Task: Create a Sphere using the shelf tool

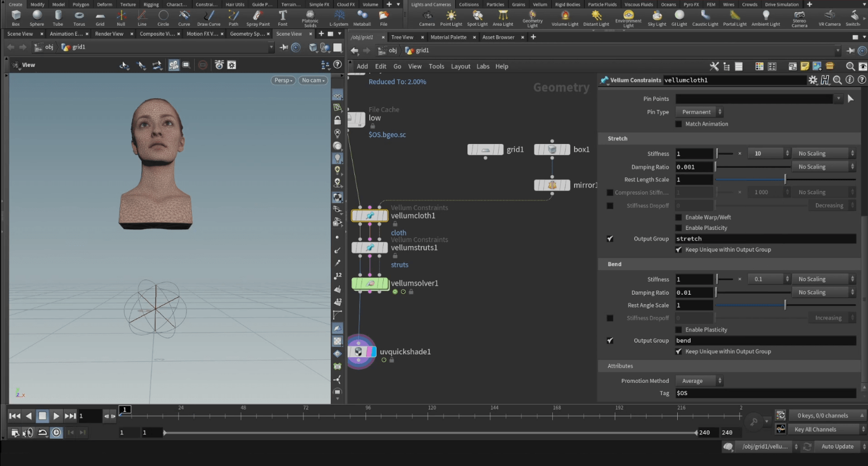Action: point(37,17)
